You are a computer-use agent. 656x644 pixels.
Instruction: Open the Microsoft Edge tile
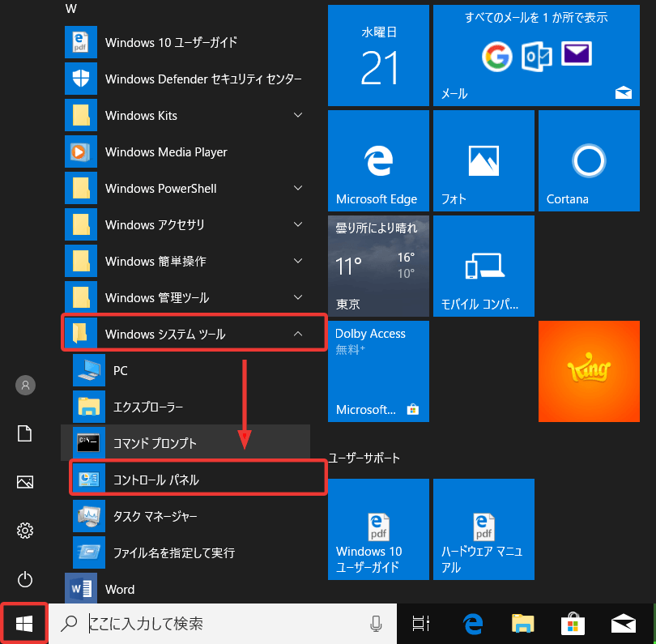point(377,160)
